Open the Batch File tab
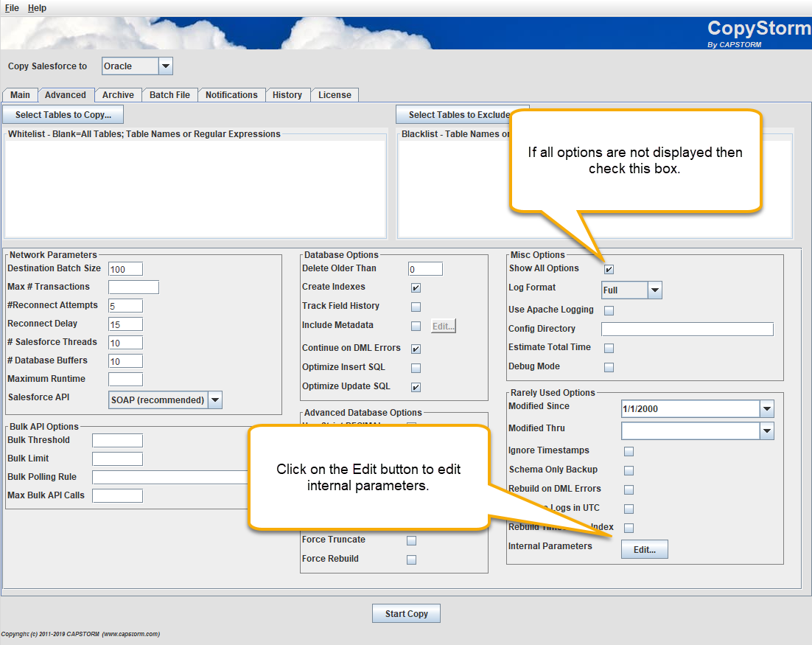 [x=170, y=95]
